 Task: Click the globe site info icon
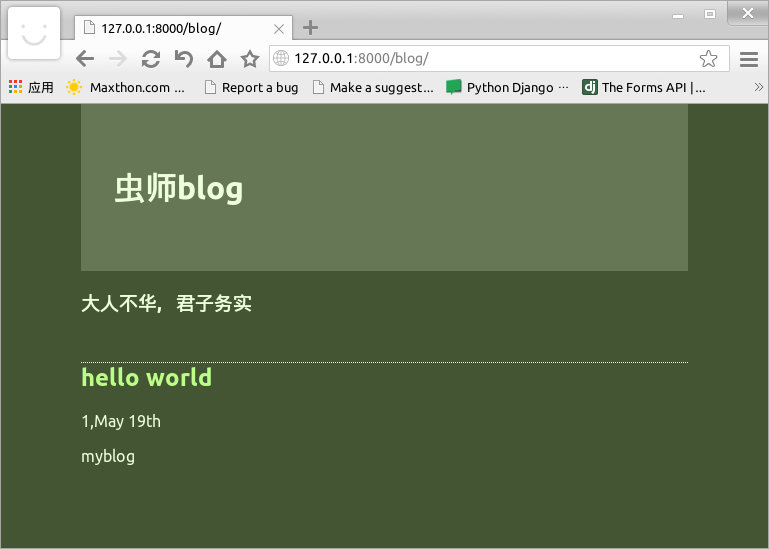click(x=281, y=58)
